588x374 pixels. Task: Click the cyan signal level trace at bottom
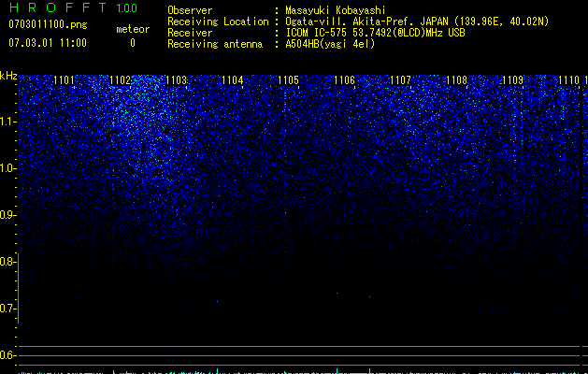(x=303, y=372)
